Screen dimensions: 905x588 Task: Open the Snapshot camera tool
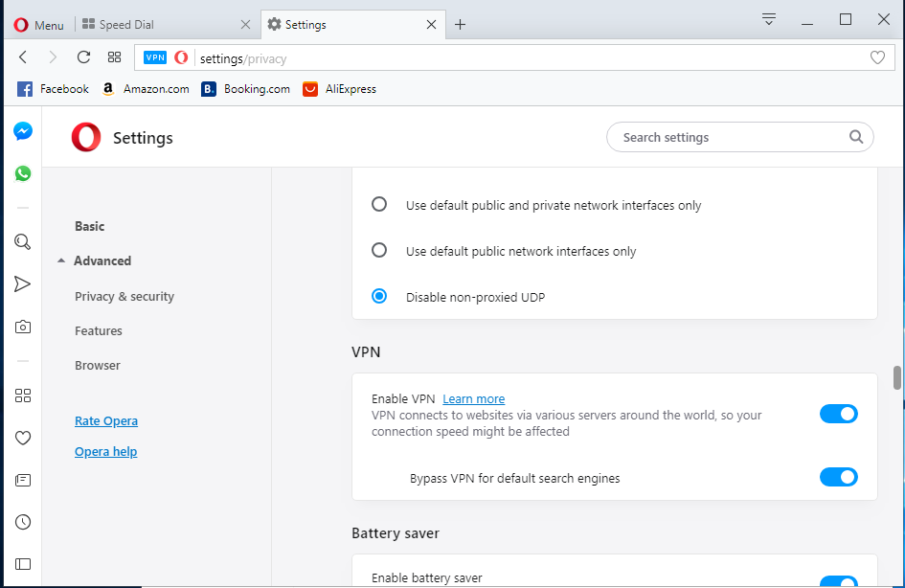tap(23, 327)
